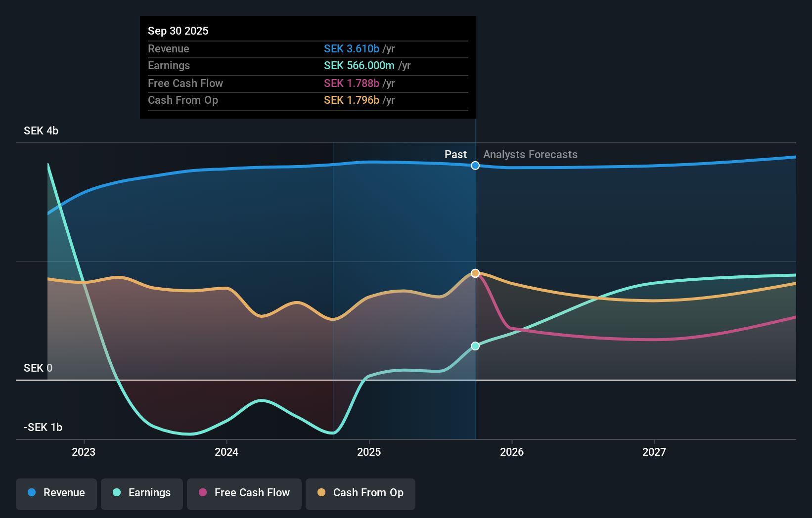Select the Revenue data point marker on chart
The image size is (812, 518).
tap(475, 166)
